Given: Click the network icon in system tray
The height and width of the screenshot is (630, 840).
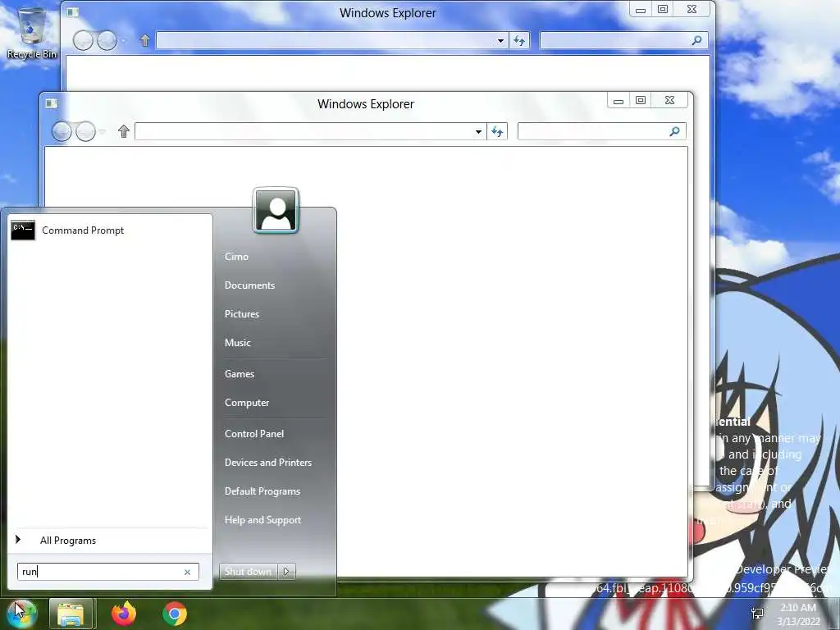Looking at the screenshot, I should click(757, 614).
